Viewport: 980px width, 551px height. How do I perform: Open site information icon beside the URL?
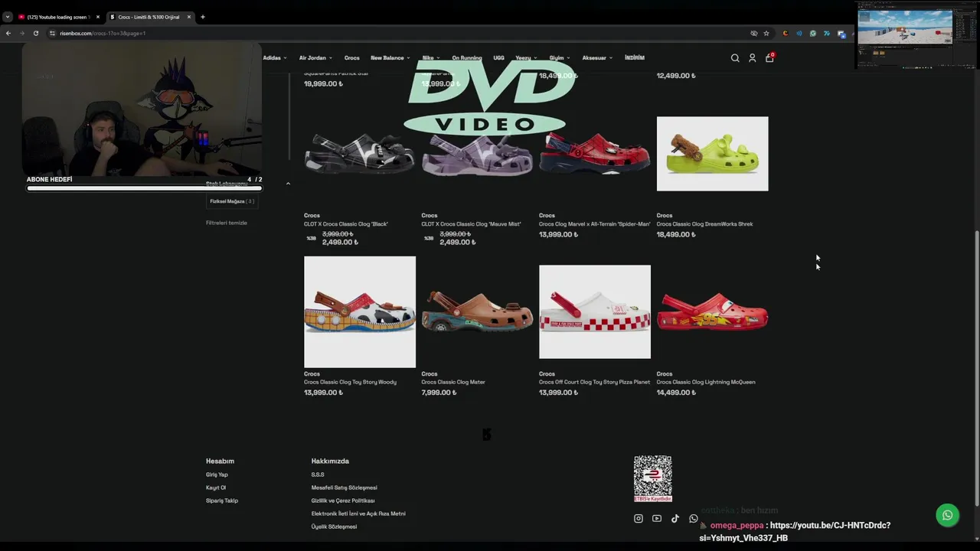52,33
